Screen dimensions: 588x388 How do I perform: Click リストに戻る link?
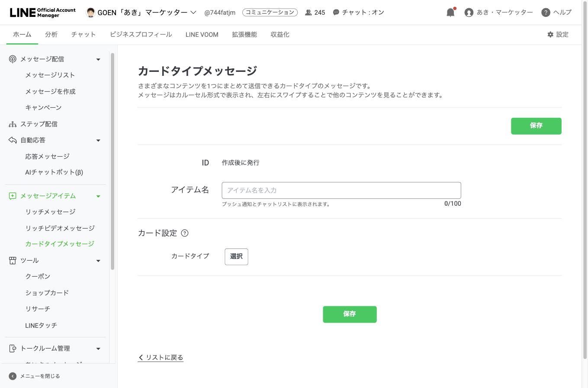161,357
